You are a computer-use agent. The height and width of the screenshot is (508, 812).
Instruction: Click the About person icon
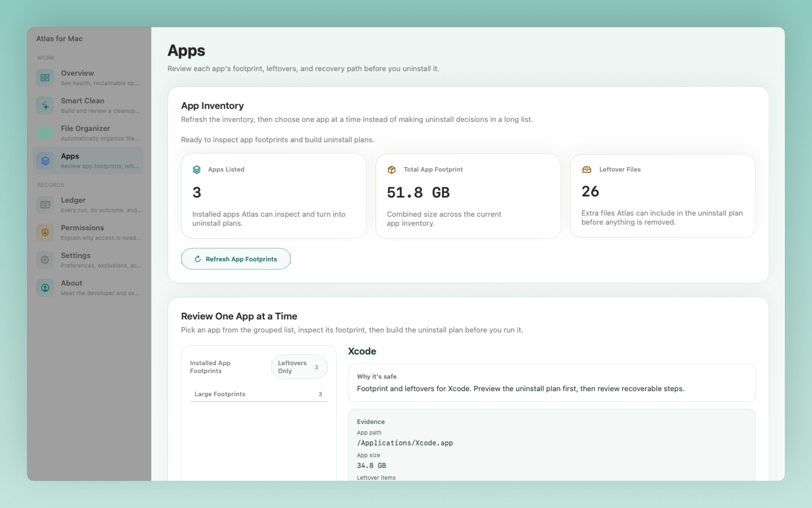45,288
